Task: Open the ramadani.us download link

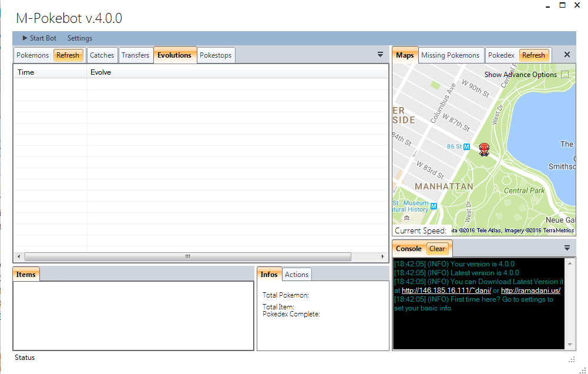Action: (530, 290)
